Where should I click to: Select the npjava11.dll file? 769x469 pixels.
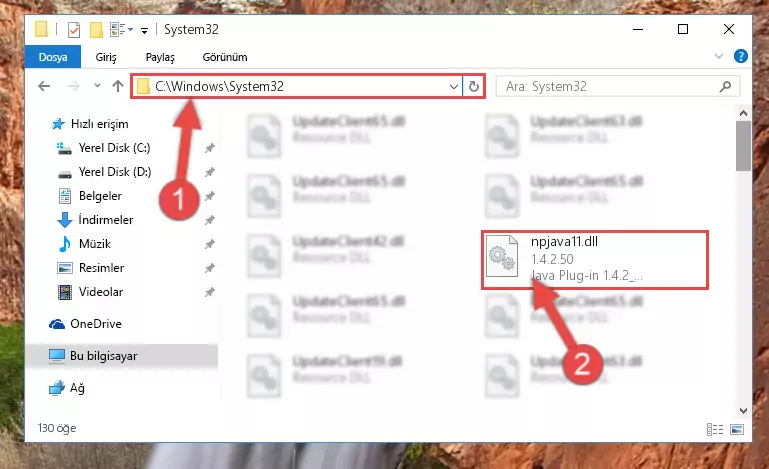pos(594,260)
